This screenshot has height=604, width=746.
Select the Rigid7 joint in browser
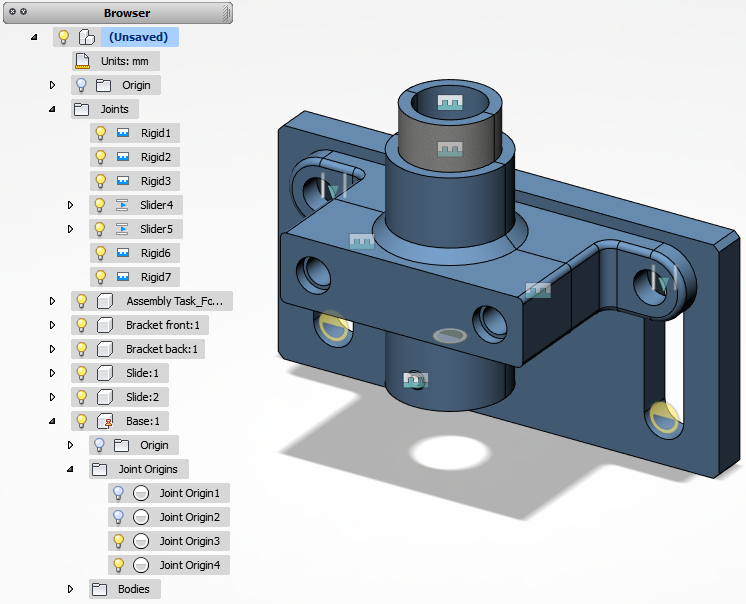(155, 277)
